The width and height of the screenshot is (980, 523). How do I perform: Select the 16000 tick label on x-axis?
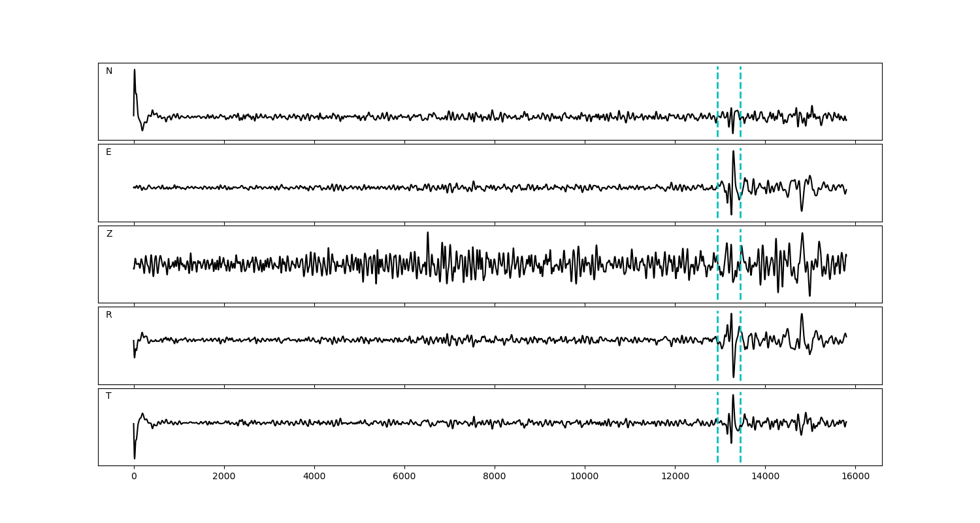pos(855,477)
